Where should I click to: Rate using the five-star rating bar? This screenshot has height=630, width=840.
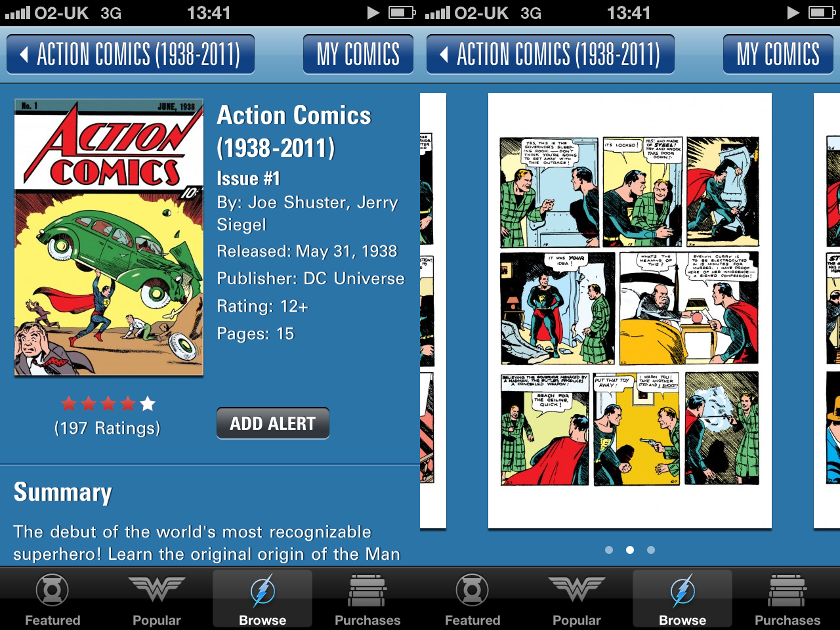tap(108, 404)
